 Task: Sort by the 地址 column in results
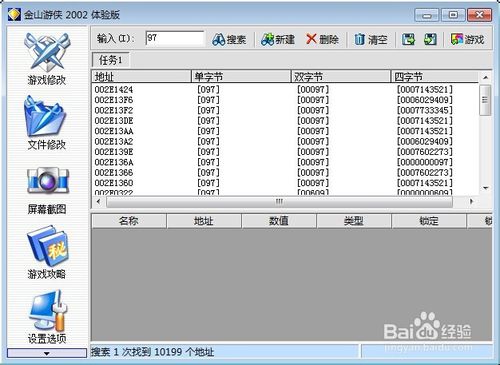(x=141, y=77)
